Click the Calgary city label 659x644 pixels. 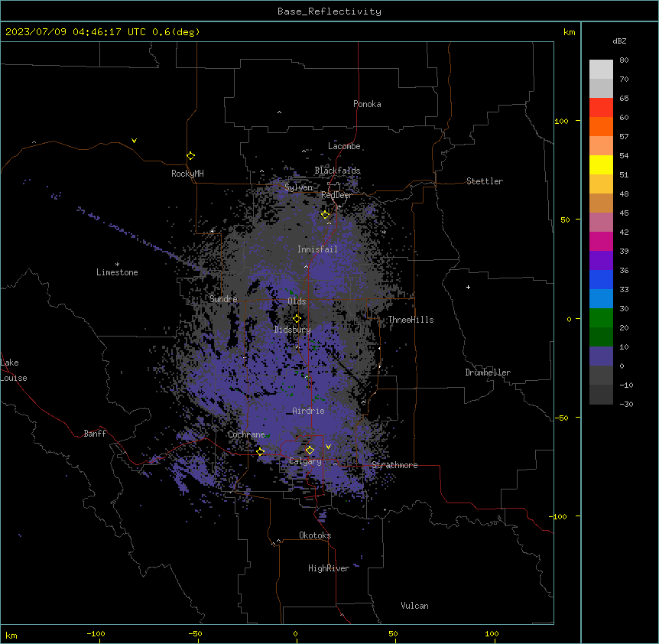click(x=306, y=461)
